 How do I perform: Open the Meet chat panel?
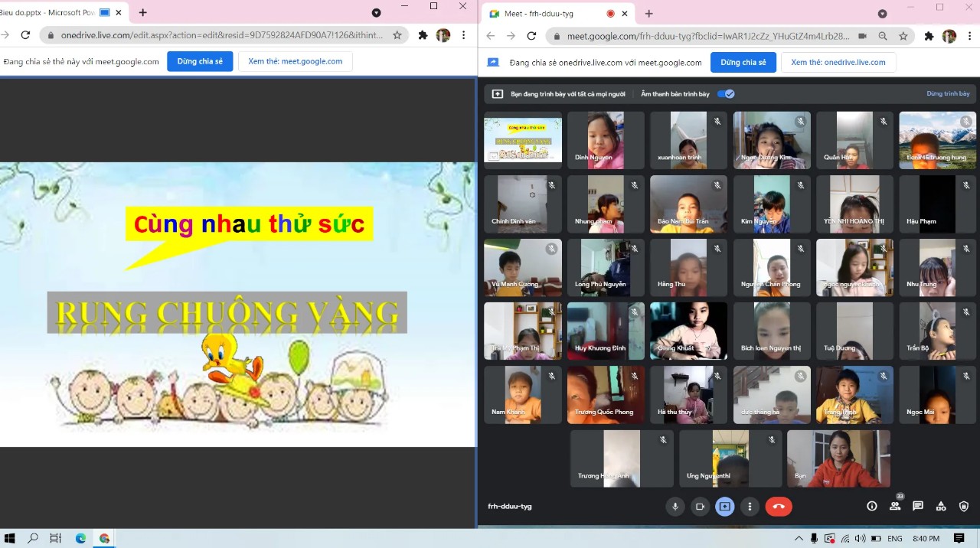tap(918, 506)
